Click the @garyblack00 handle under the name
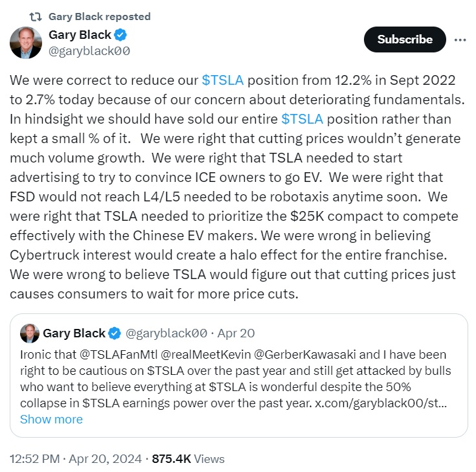476x472 pixels. [89, 51]
